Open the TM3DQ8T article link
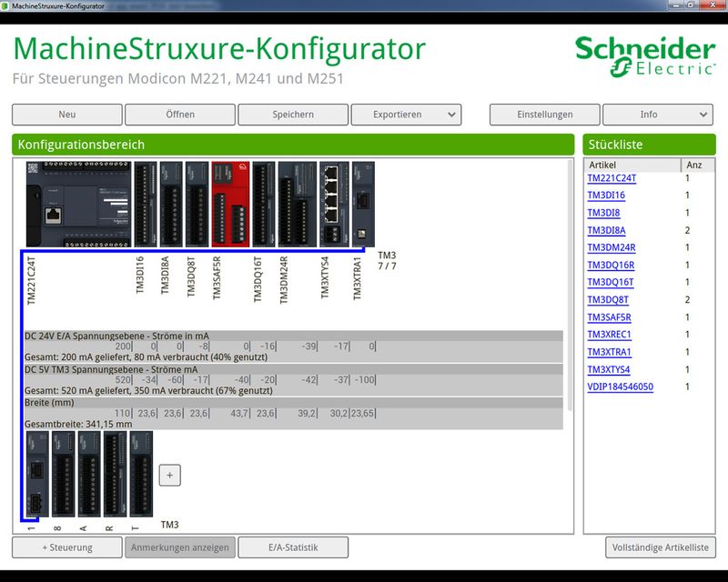 (x=608, y=300)
